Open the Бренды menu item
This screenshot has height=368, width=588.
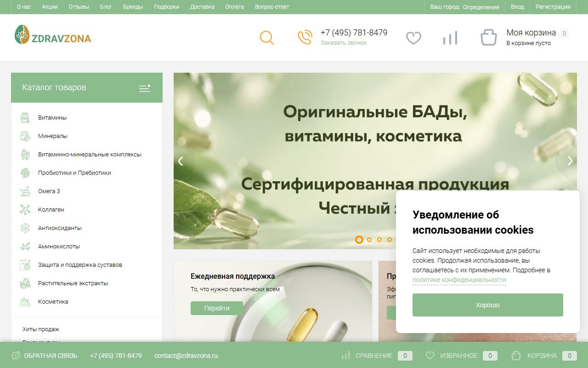(133, 7)
